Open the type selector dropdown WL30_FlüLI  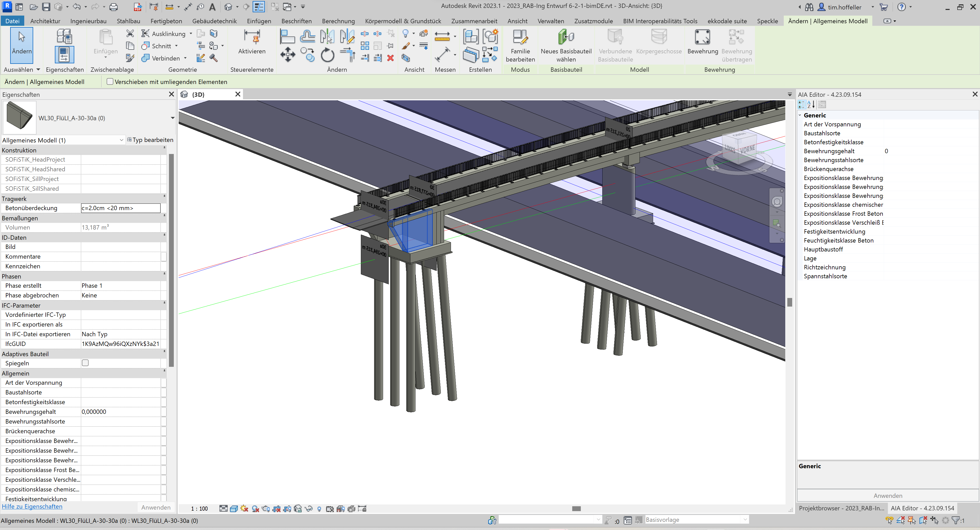tap(172, 118)
